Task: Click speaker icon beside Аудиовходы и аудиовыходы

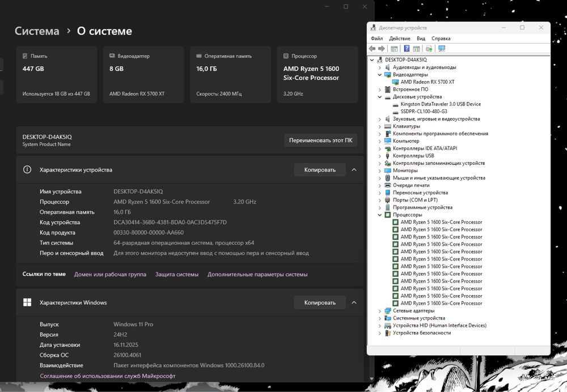Action: [388, 67]
